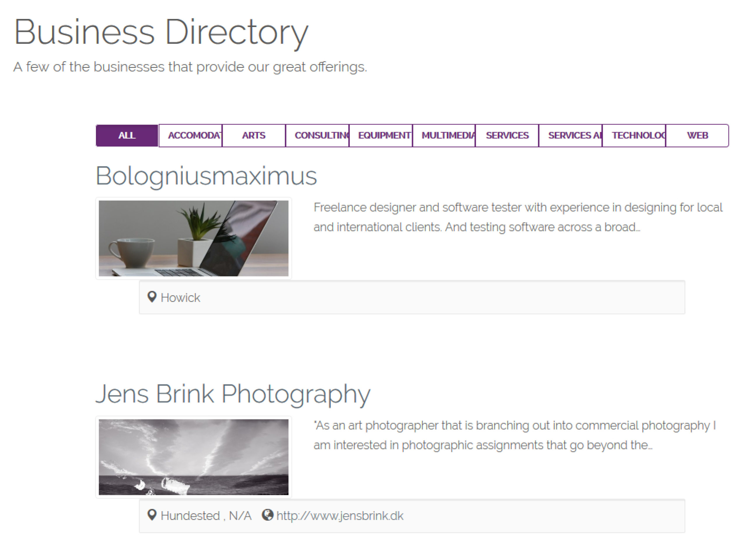Filter listings by the WEB tab
This screenshot has width=747, height=560.
pos(697,135)
